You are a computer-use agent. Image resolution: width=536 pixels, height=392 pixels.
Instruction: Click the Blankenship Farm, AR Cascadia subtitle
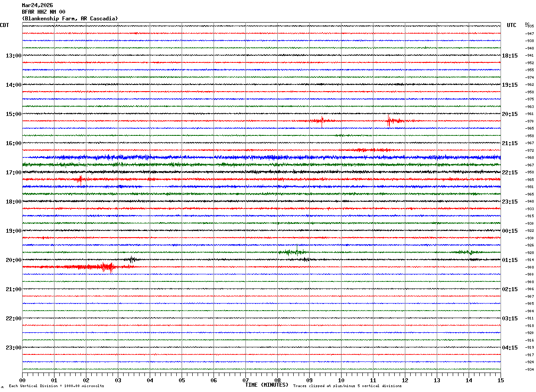coord(70,19)
